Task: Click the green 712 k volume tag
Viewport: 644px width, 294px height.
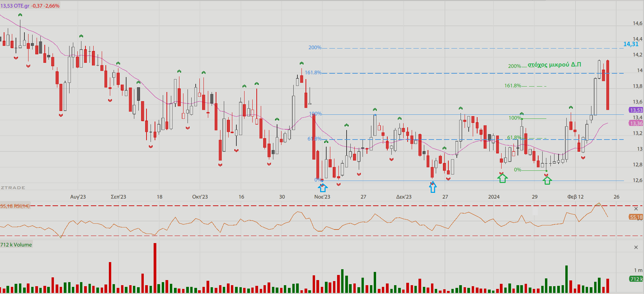Action: point(636,279)
